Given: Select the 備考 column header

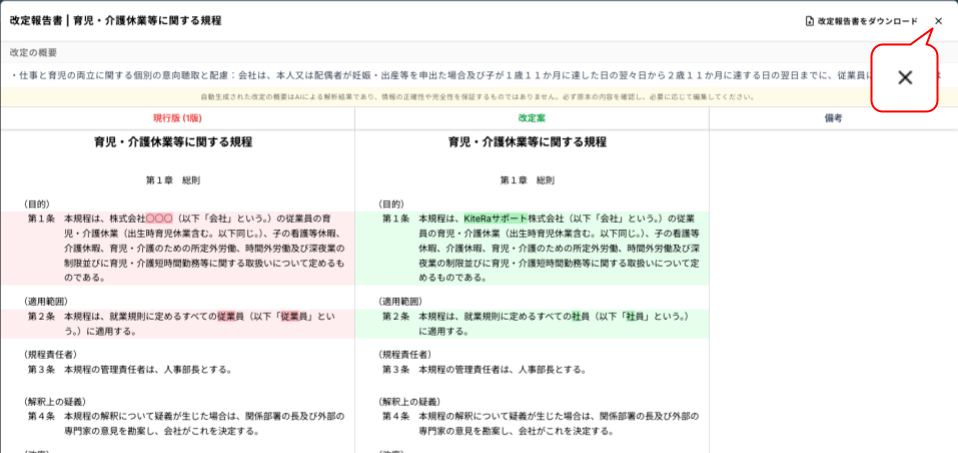Looking at the screenshot, I should point(833,118).
